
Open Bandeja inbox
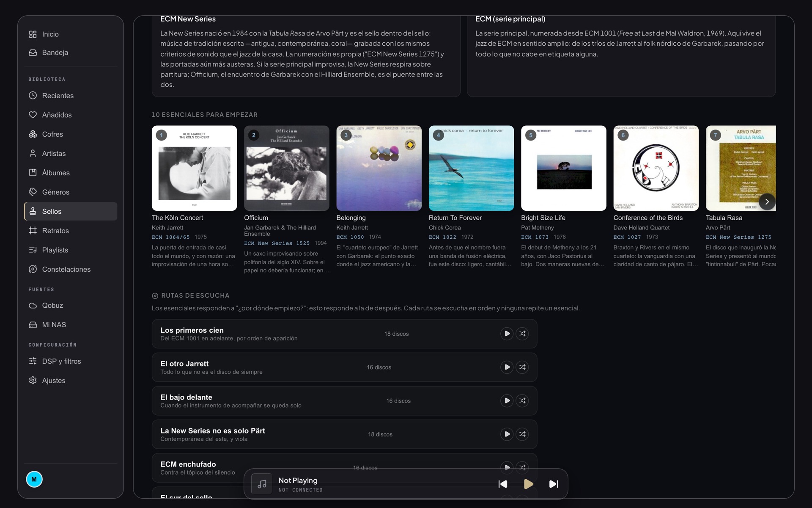[70, 52]
